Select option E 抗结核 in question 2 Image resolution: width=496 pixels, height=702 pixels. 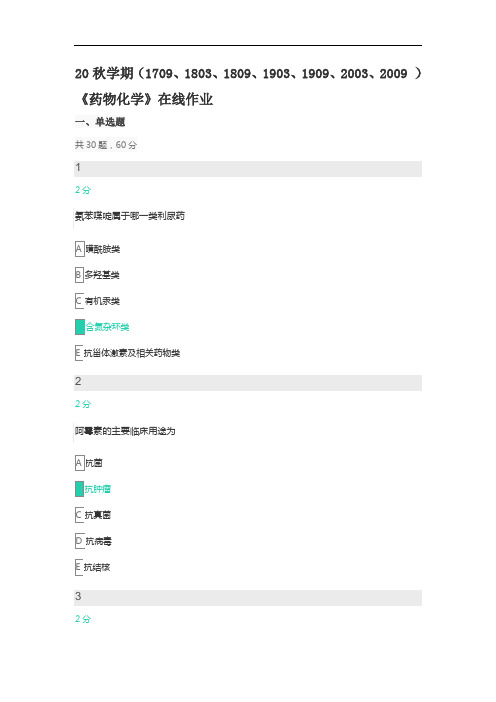(x=93, y=567)
